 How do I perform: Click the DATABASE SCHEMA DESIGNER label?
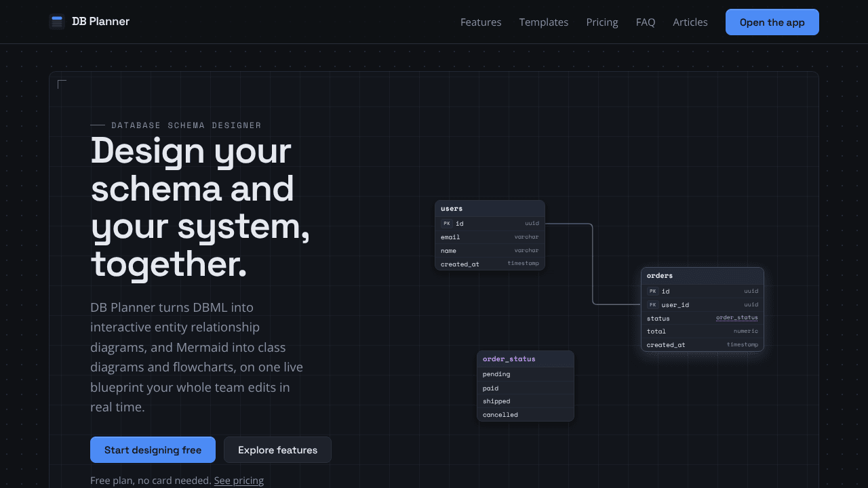point(186,125)
